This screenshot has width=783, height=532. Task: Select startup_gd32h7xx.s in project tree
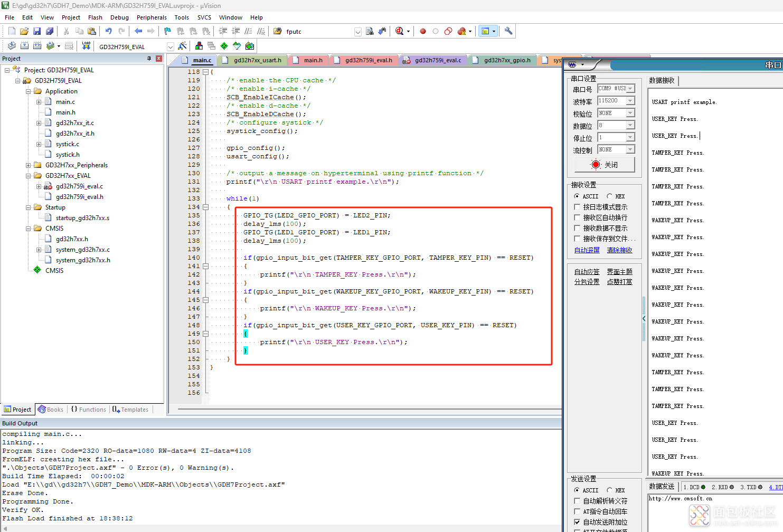[x=82, y=218]
